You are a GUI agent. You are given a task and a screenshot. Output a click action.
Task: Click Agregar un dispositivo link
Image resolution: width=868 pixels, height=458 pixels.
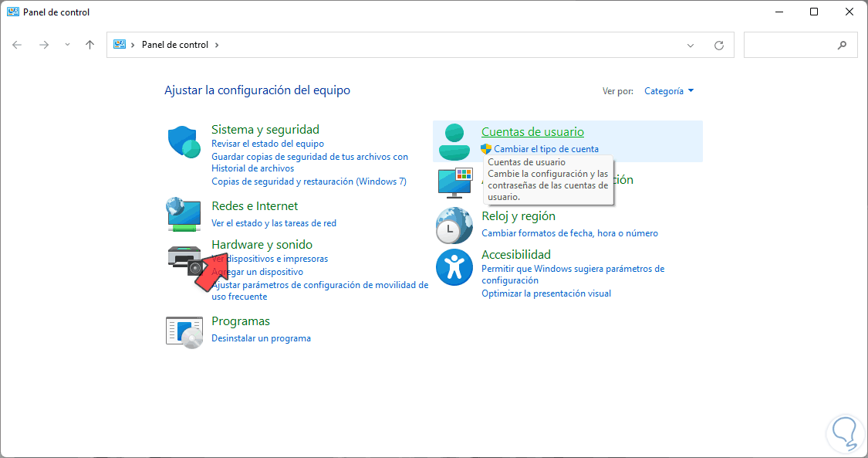point(258,272)
